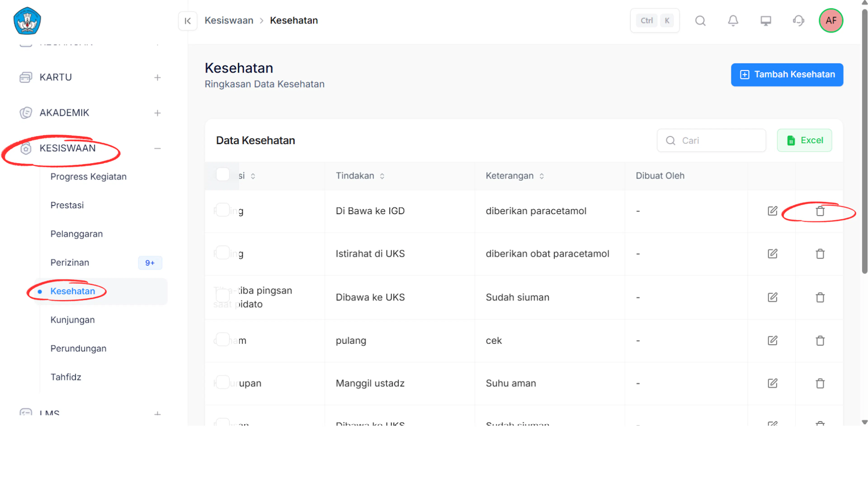Sort by the first column ending in 'si'
Screen dimensions: 868x488
253,176
